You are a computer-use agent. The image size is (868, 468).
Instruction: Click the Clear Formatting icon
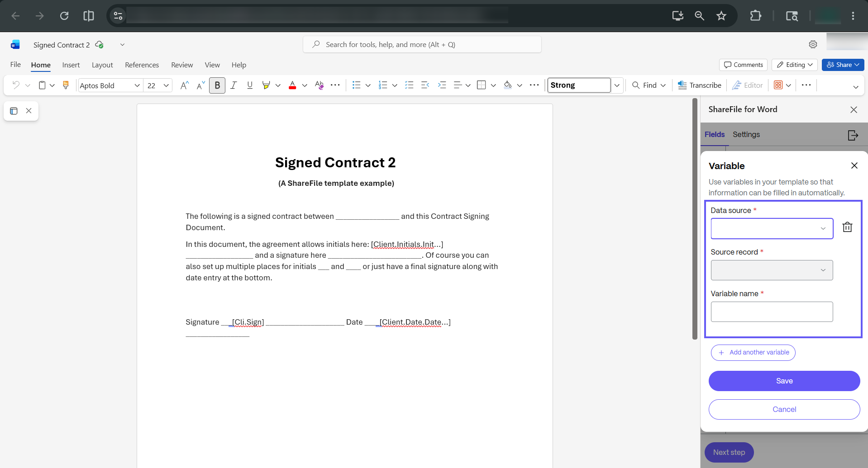click(x=319, y=85)
